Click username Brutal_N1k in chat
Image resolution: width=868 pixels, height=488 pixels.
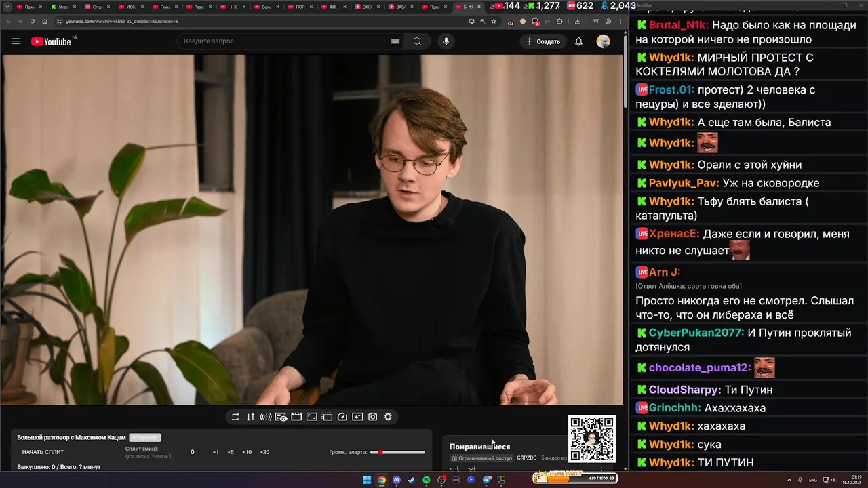click(679, 25)
